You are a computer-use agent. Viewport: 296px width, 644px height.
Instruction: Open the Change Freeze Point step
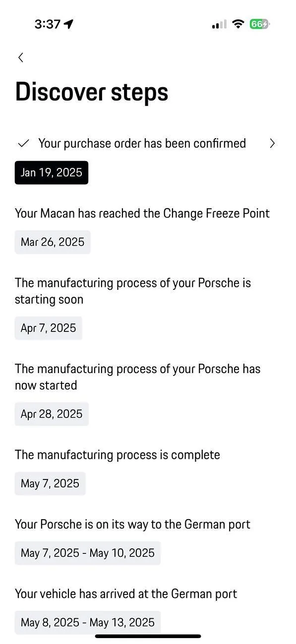point(142,214)
